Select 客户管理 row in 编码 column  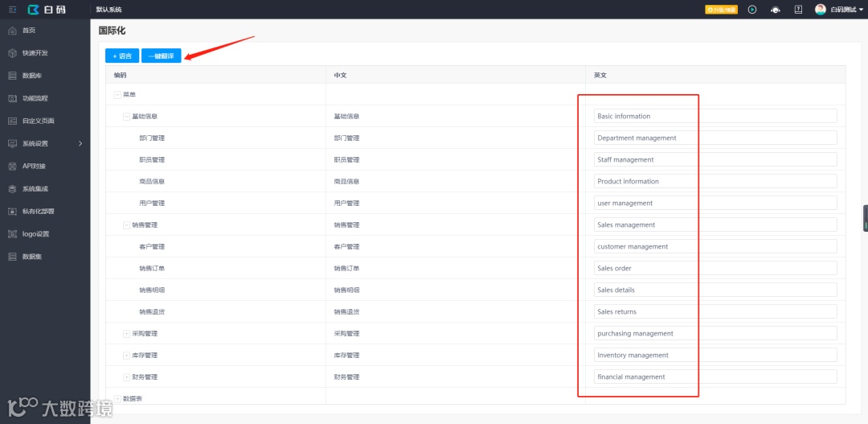click(152, 247)
